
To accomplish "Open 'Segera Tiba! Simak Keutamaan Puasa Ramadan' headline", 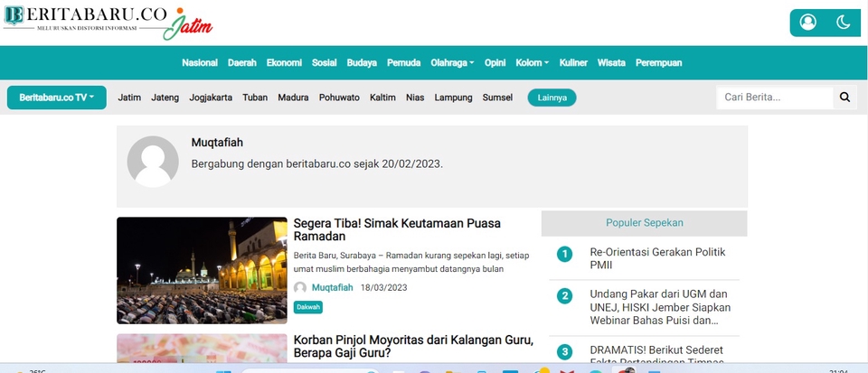I will 397,230.
